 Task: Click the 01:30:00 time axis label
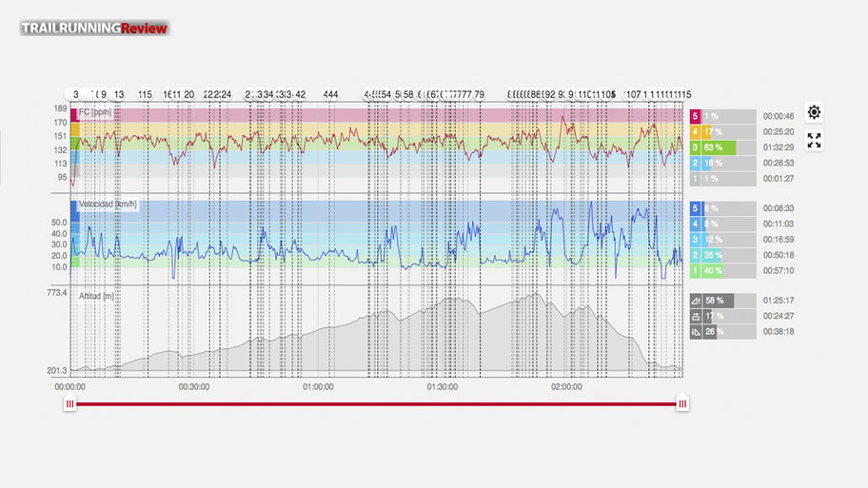pyautogui.click(x=442, y=387)
